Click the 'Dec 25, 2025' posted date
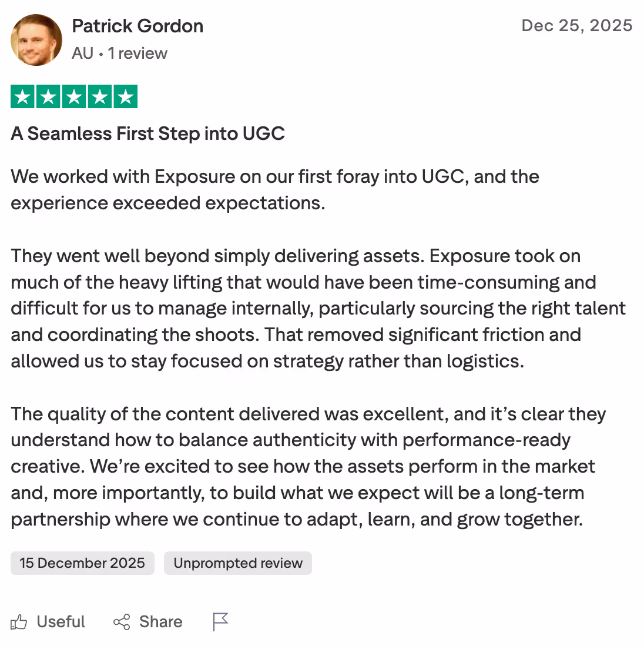This screenshot has height=649, width=644. tap(577, 26)
